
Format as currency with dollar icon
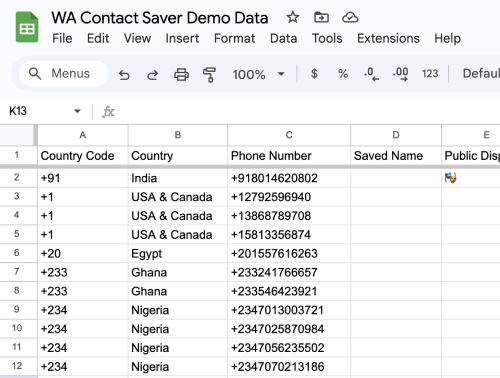(314, 74)
